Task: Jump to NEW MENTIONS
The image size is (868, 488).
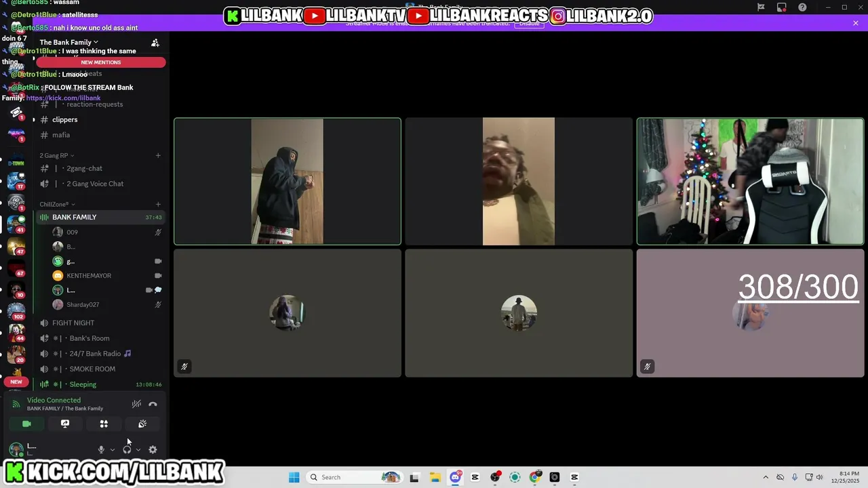Action: point(101,62)
